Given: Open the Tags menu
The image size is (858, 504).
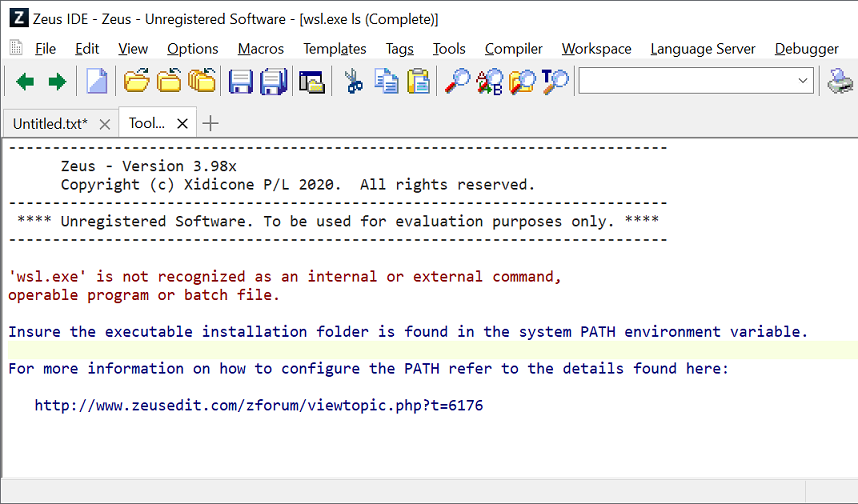Looking at the screenshot, I should 399,49.
